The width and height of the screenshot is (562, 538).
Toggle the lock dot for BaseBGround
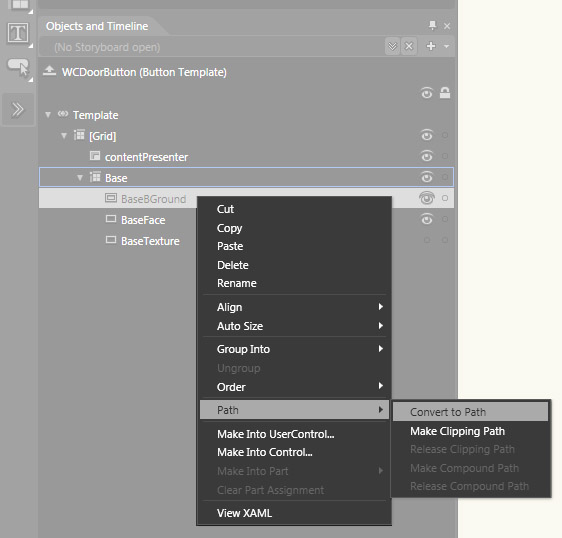point(445,198)
